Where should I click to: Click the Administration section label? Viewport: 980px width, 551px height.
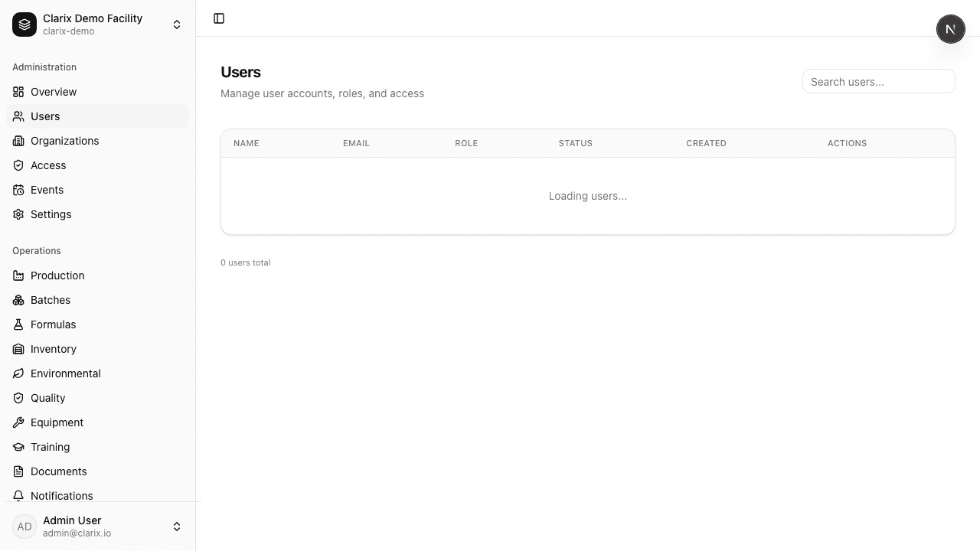44,67
